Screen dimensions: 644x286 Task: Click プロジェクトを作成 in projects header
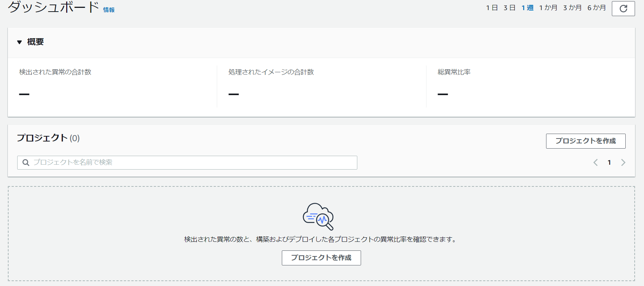click(586, 141)
